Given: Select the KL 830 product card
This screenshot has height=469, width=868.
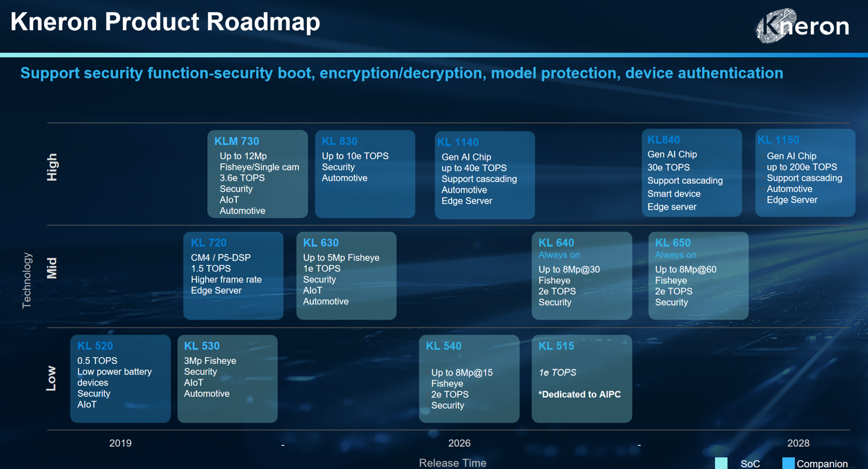Looking at the screenshot, I should 365,174.
